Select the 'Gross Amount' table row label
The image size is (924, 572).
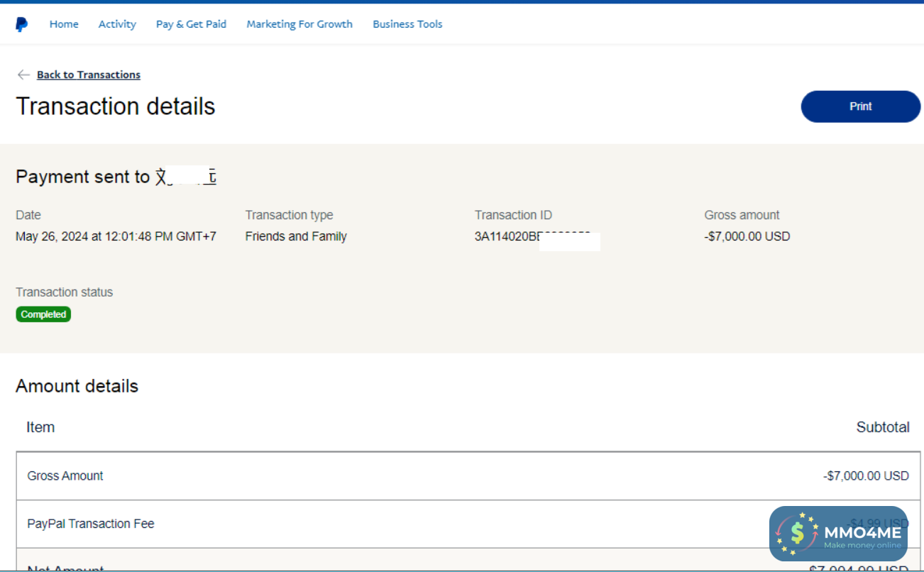65,476
